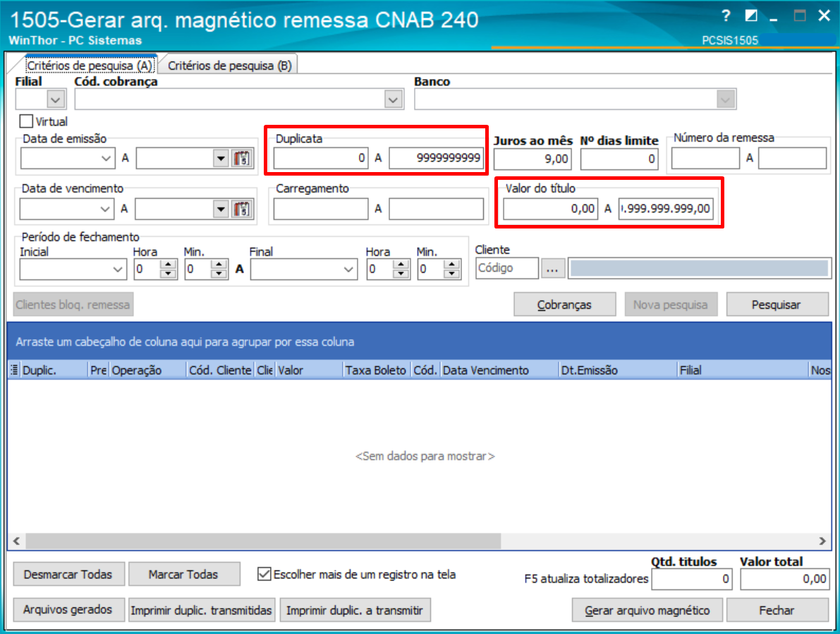The width and height of the screenshot is (840, 634).
Task: Click the Carregamento starting field
Action: click(321, 209)
